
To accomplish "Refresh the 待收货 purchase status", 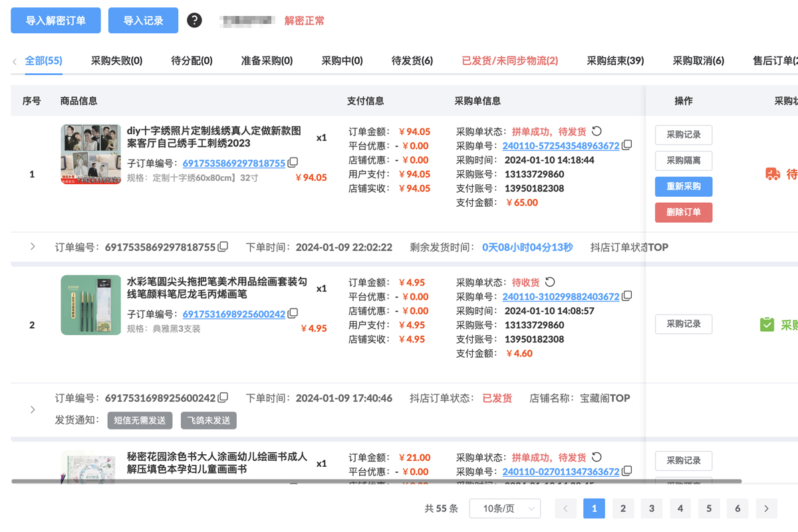I will [x=550, y=283].
